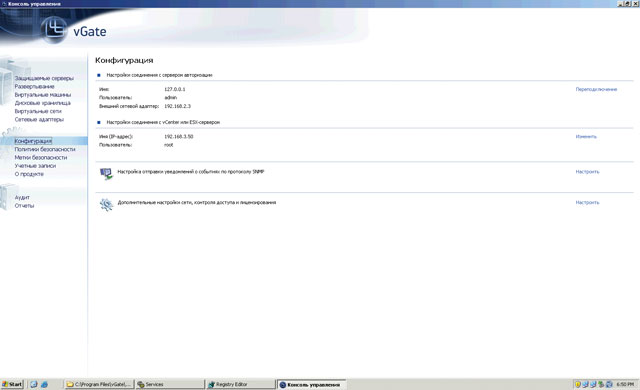
Task: Click the SNMP notification settings icon
Action: pyautogui.click(x=106, y=174)
